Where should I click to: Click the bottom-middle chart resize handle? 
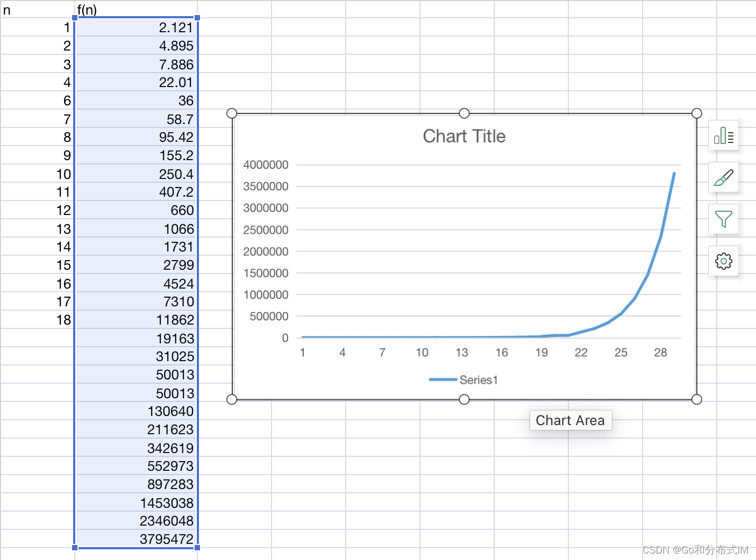(465, 399)
